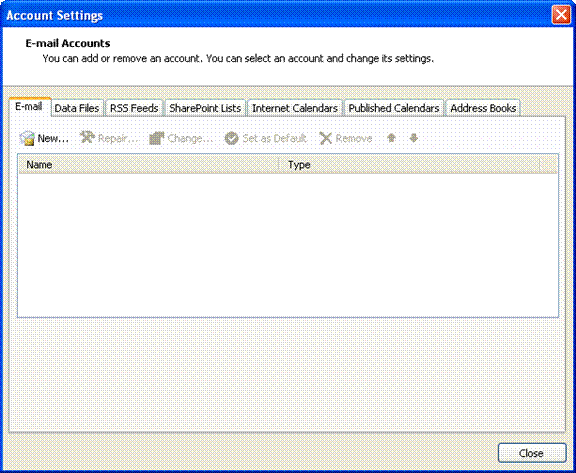Go to the SharePoint Lists tab

pos(205,108)
